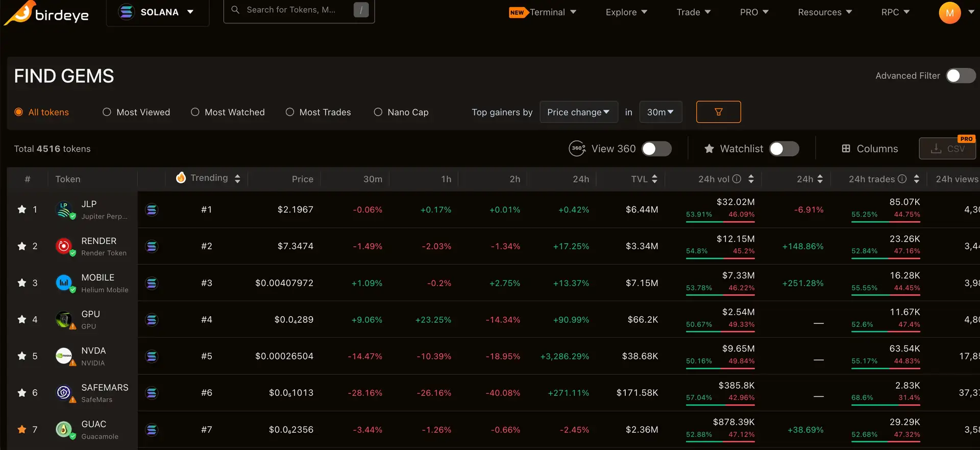Click the orange filter funnel icon
The width and height of the screenshot is (980, 450).
[x=718, y=112]
